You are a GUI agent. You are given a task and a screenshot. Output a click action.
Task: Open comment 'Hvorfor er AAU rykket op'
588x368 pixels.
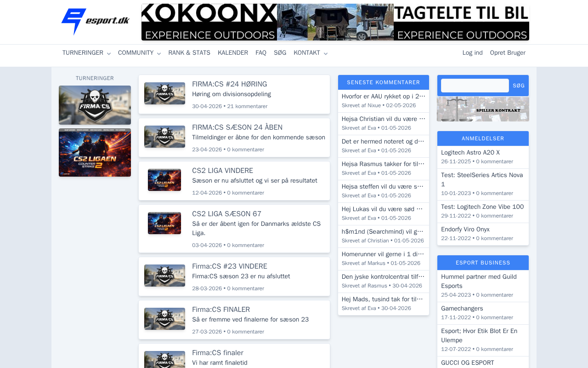pyautogui.click(x=384, y=97)
